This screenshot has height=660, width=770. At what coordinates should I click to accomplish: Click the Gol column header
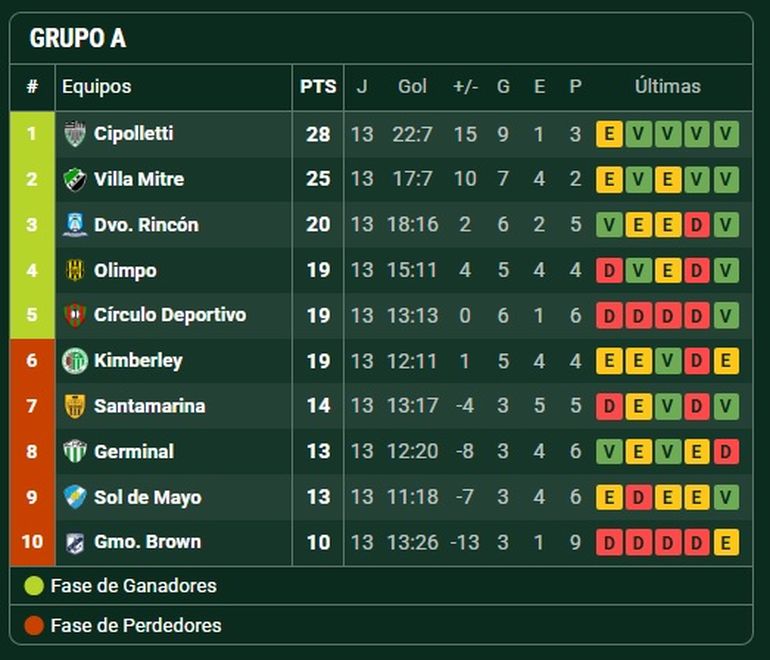[412, 86]
